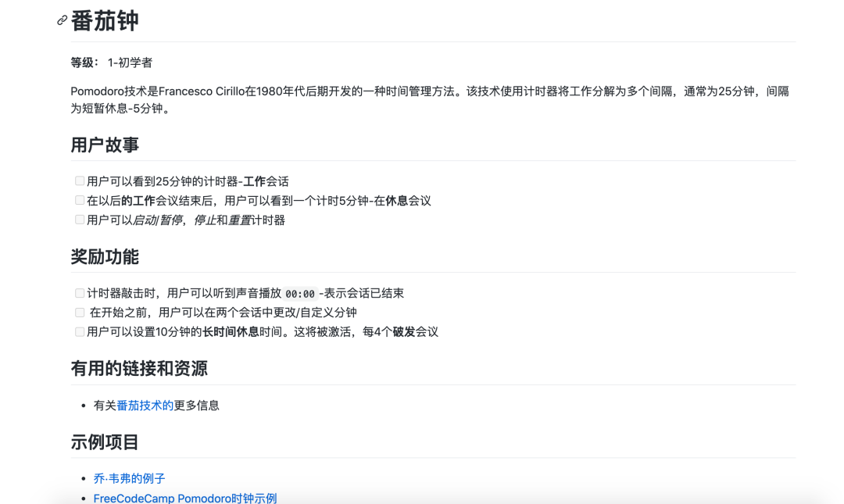This screenshot has height=504, width=844.
Task: Click the bold text 破发
Action: point(404,331)
